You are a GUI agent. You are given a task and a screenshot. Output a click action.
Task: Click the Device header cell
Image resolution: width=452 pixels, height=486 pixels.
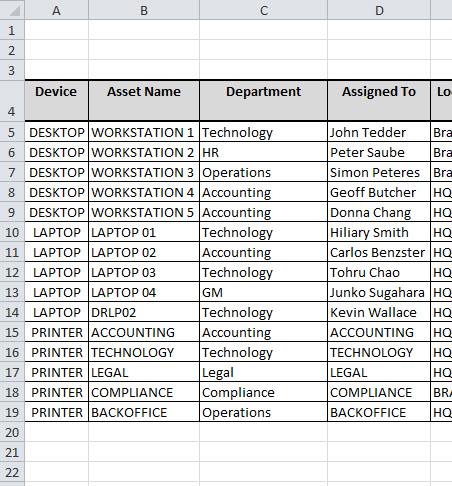57,101
